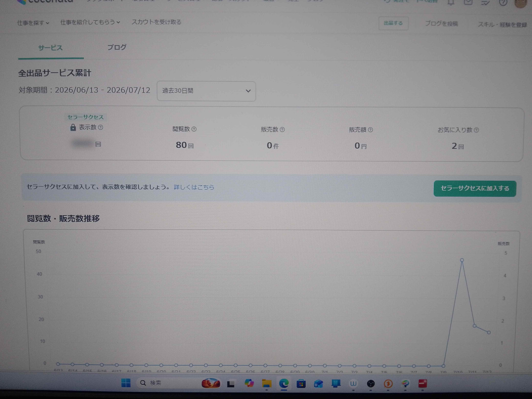Click help icon next to 販売数
The image size is (532, 399).
click(282, 130)
